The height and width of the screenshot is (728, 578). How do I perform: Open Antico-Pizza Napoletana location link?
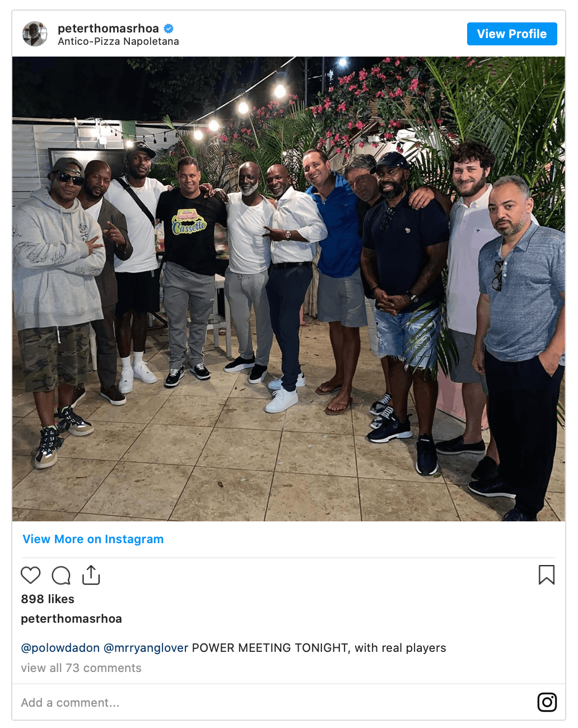[x=118, y=41]
